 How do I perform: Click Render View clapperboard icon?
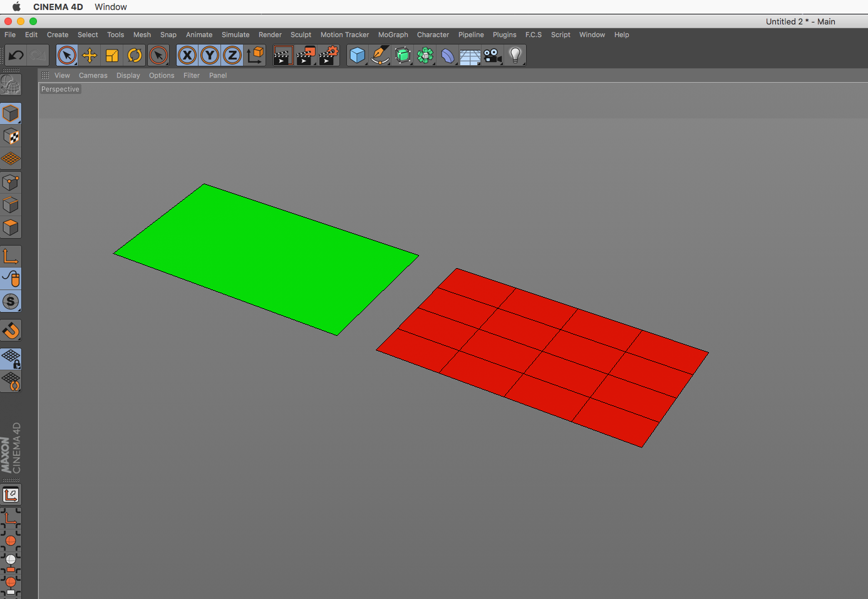point(283,55)
